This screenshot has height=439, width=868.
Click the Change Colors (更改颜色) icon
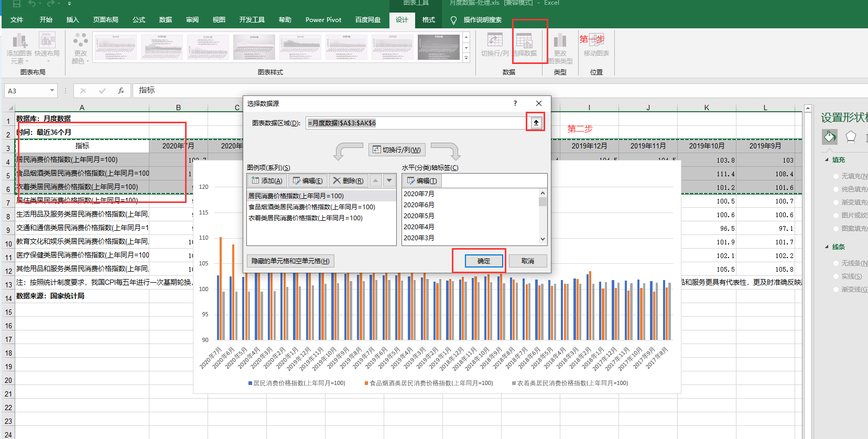point(81,41)
